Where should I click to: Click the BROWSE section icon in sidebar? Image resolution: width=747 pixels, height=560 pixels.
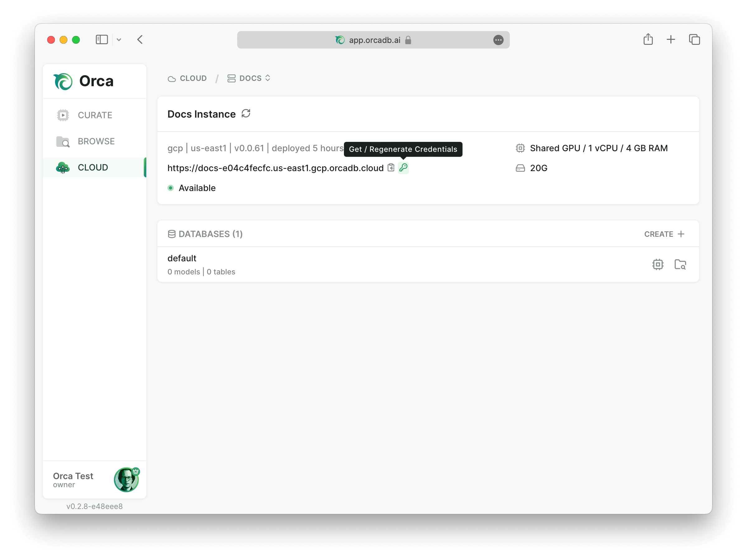pos(63,141)
